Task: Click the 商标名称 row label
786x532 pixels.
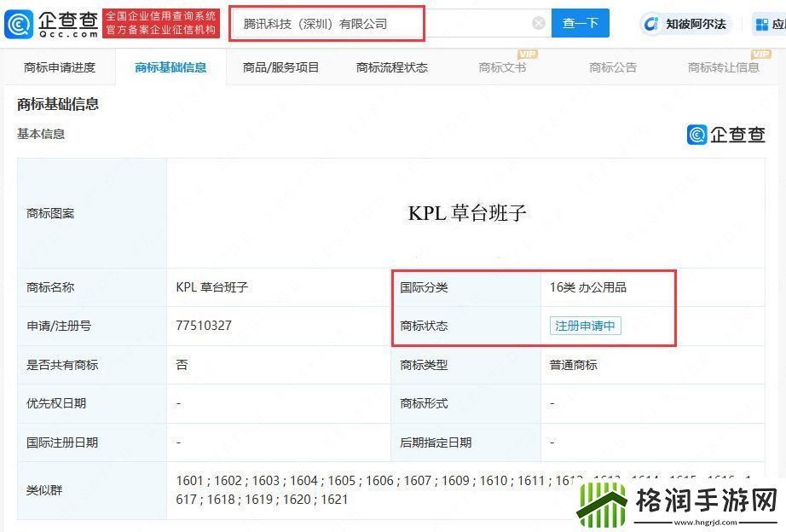Action: (50, 287)
